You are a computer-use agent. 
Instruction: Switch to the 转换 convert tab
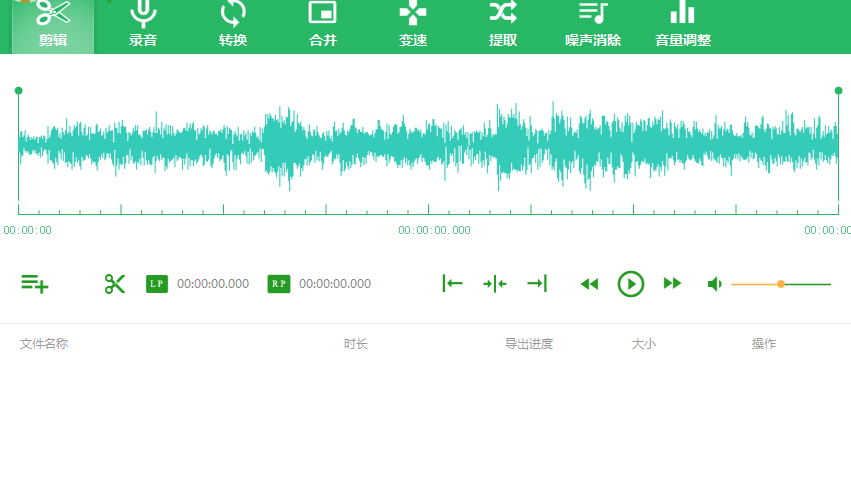pyautogui.click(x=233, y=26)
